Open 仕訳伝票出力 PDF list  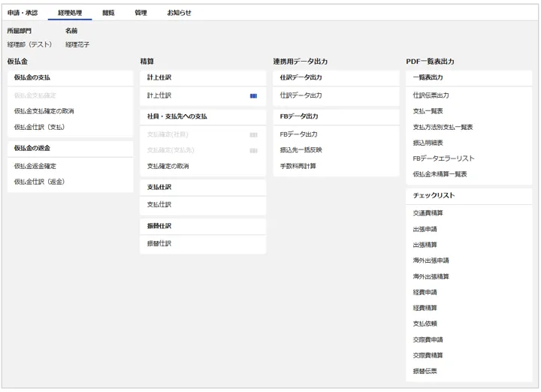pos(431,95)
